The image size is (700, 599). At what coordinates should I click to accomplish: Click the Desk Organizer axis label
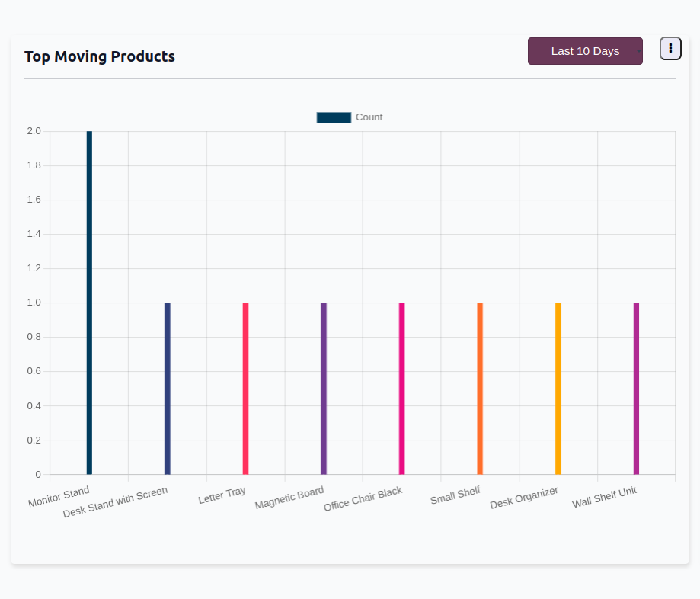pyautogui.click(x=524, y=498)
